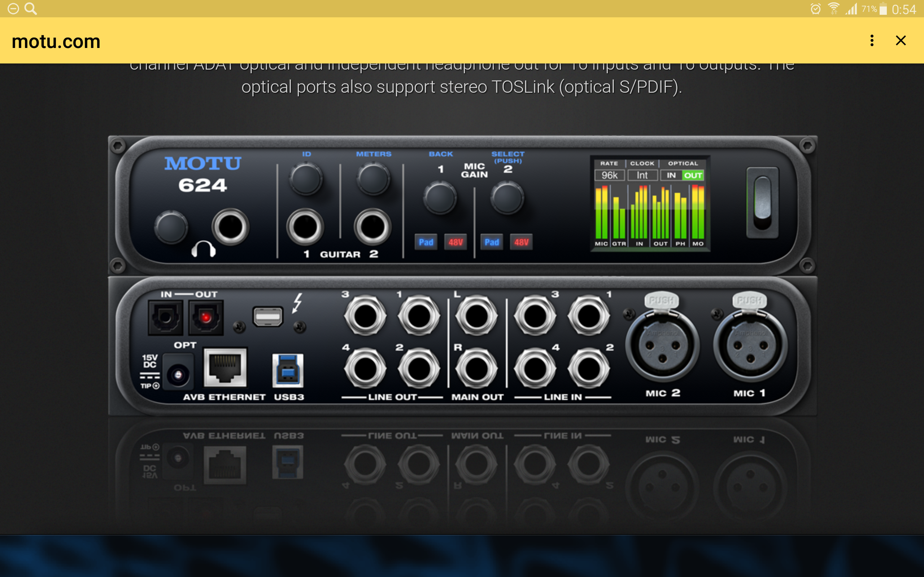The width and height of the screenshot is (924, 577).
Task: Toggle the Mic 2 blue Pad button
Action: (x=491, y=242)
